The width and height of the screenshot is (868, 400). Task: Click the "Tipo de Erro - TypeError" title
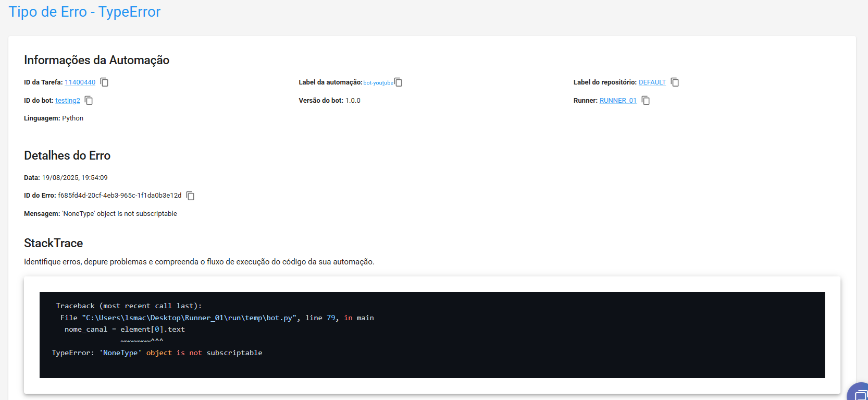click(84, 12)
